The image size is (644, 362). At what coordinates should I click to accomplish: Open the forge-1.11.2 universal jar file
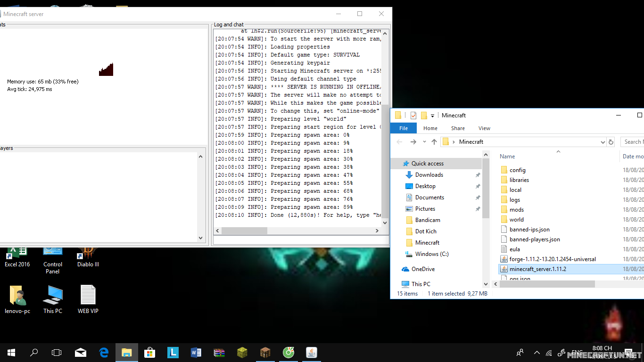point(552,259)
